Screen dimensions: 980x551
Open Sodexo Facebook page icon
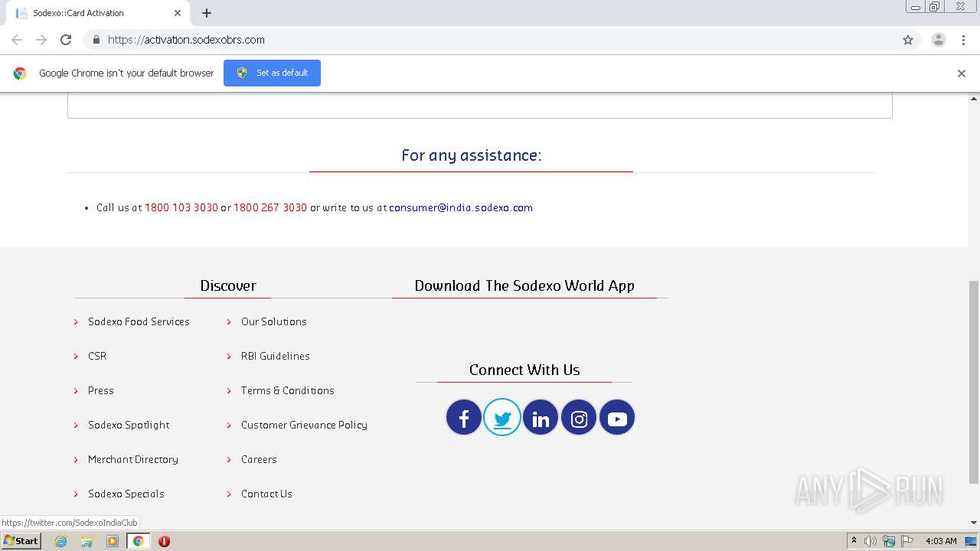pos(464,418)
